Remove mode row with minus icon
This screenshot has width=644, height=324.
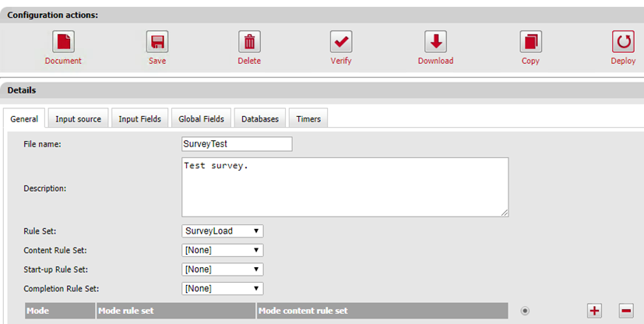625,311
